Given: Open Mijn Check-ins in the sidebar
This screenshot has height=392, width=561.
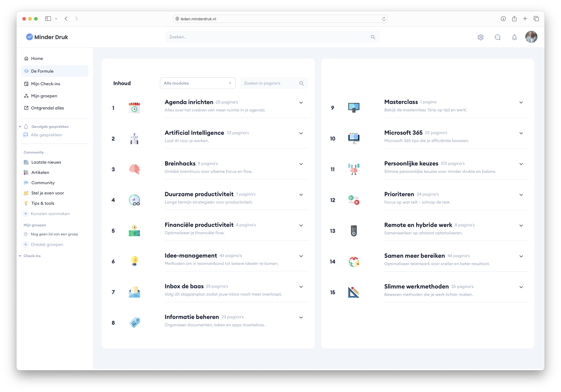Looking at the screenshot, I should point(45,84).
